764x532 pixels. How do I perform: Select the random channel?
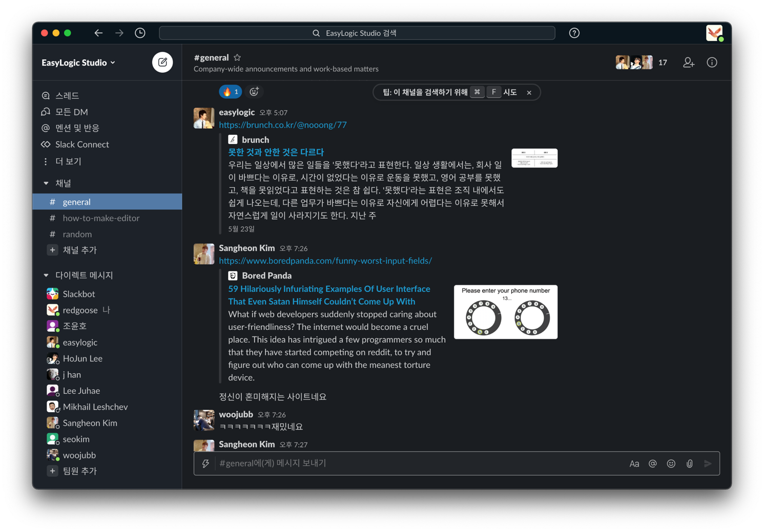(x=107, y=234)
